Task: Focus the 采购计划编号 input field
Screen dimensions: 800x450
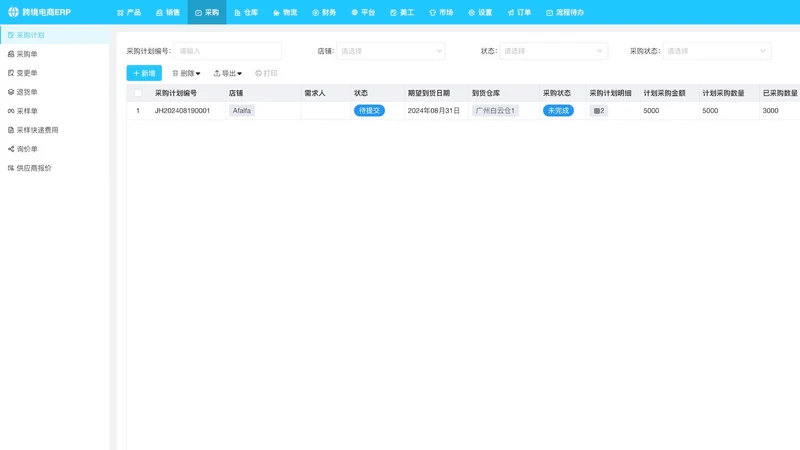Action: click(228, 51)
